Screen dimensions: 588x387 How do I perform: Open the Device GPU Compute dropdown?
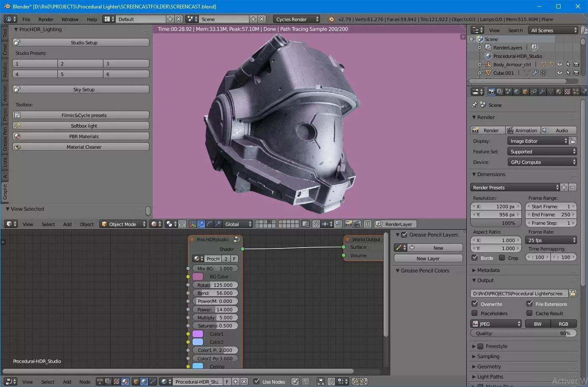tap(542, 162)
